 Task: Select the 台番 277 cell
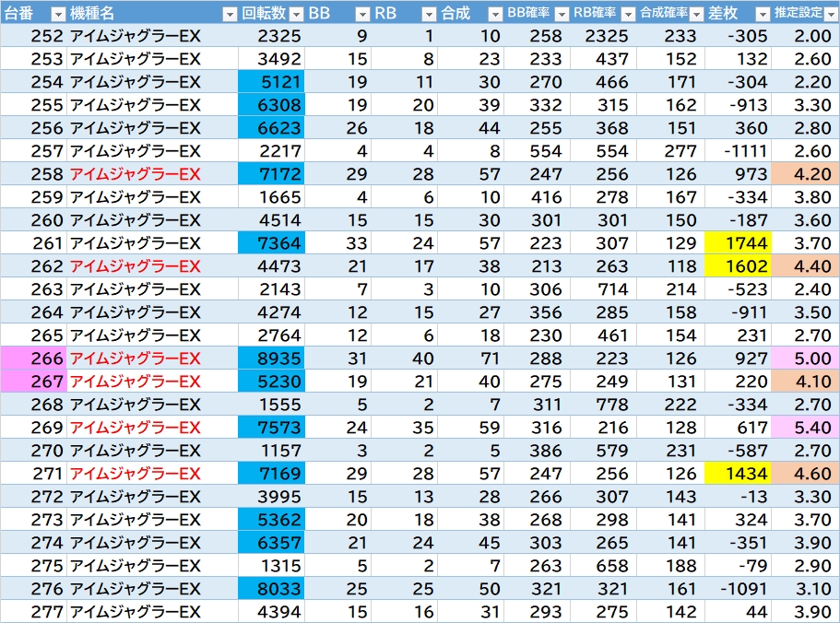(33, 611)
